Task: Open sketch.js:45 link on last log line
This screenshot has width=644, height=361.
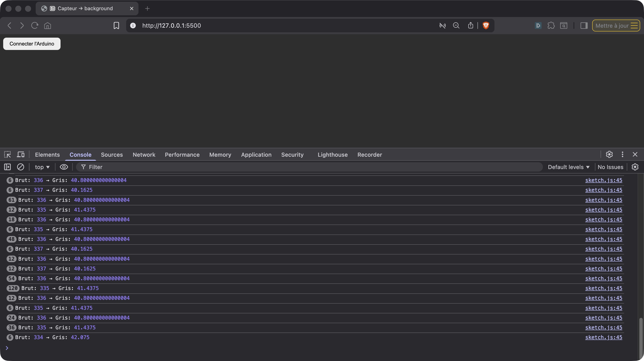Action: [x=603, y=337]
